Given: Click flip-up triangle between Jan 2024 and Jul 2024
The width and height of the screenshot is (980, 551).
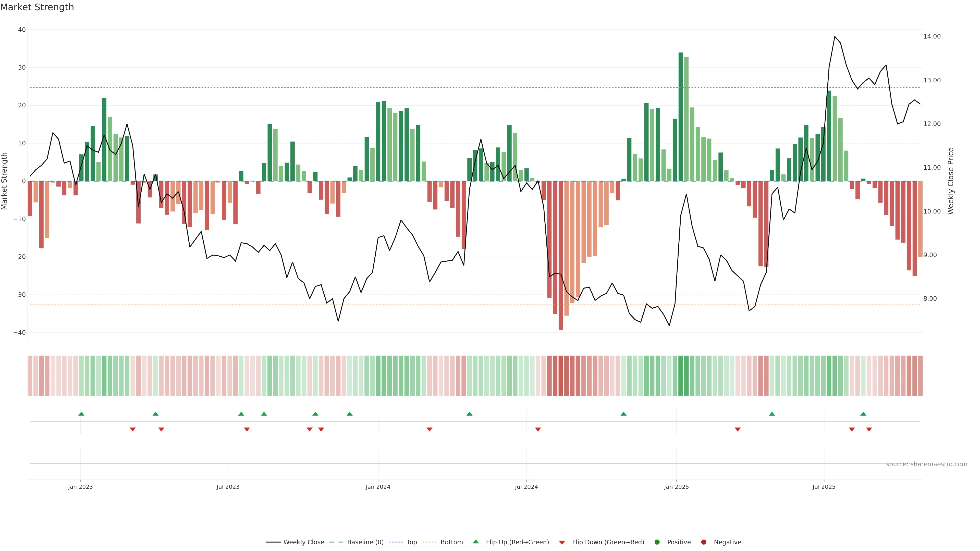Looking at the screenshot, I should point(470,414).
